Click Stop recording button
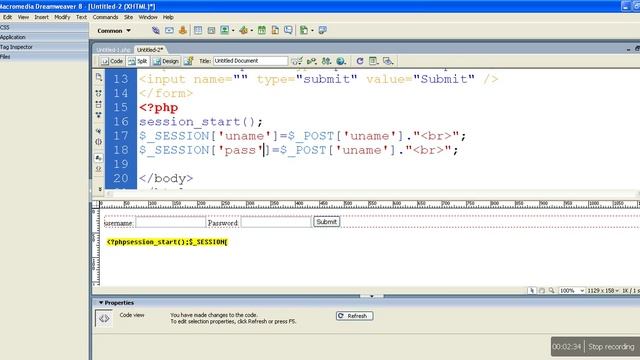This screenshot has width=640, height=360. click(611, 347)
